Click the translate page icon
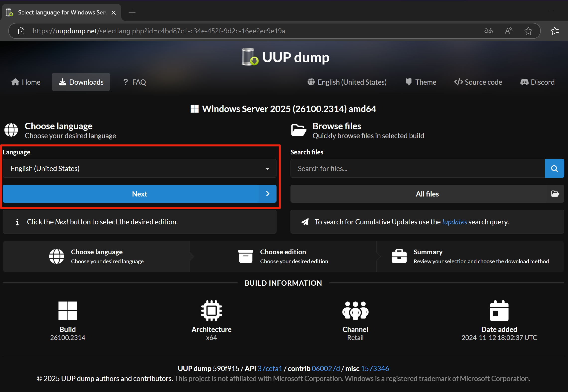Image resolution: width=568 pixels, height=392 pixels. 488,31
